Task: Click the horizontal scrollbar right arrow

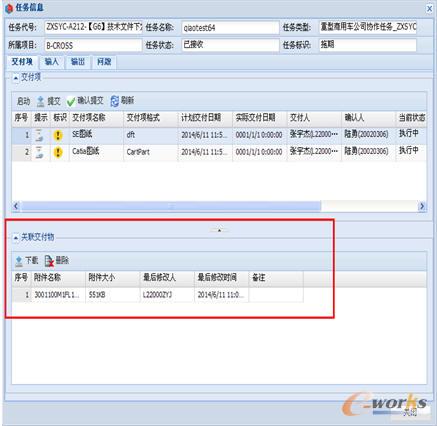Action: [422, 206]
